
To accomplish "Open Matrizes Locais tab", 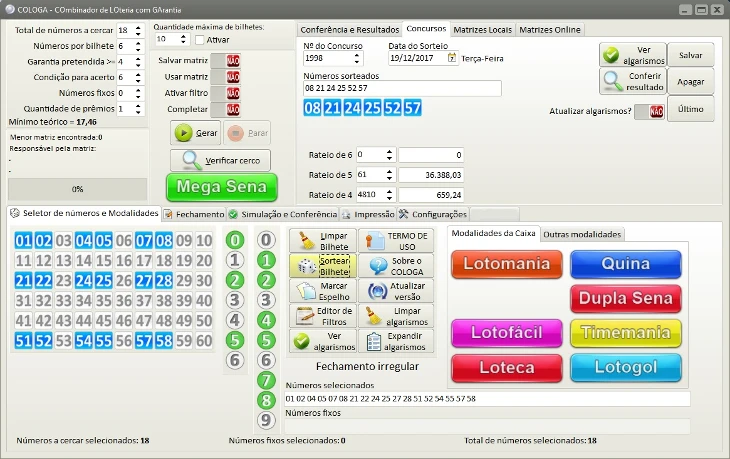I will 482,30.
